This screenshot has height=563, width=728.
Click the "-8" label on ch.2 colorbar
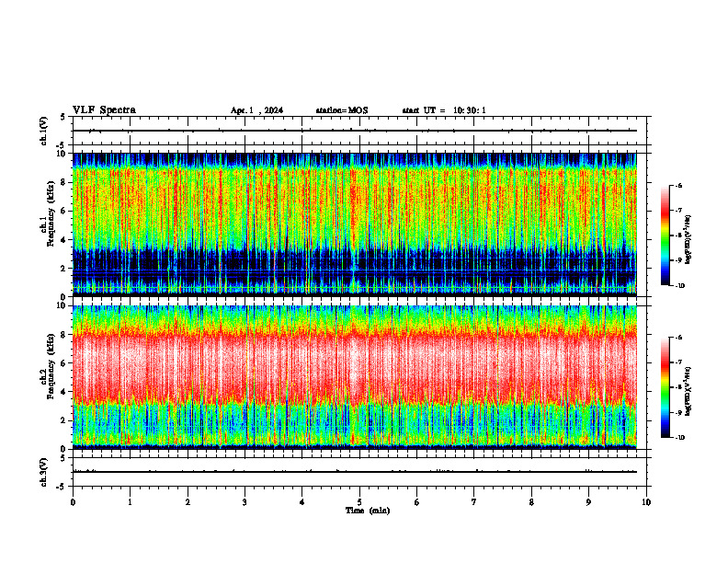(679, 387)
